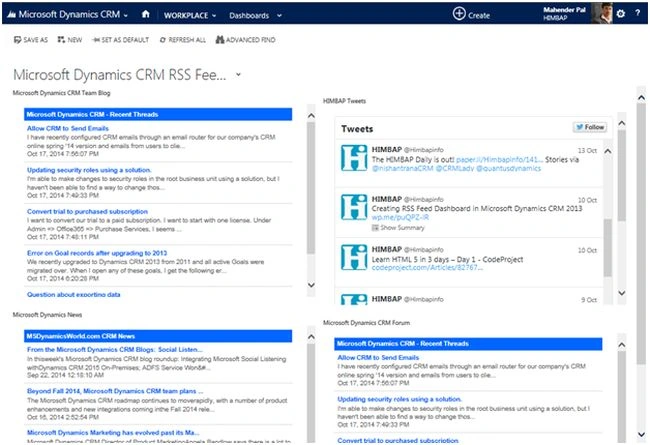Open 'Updating security roles' in CRM Forum panel
The height and width of the screenshot is (445, 650).
point(399,399)
